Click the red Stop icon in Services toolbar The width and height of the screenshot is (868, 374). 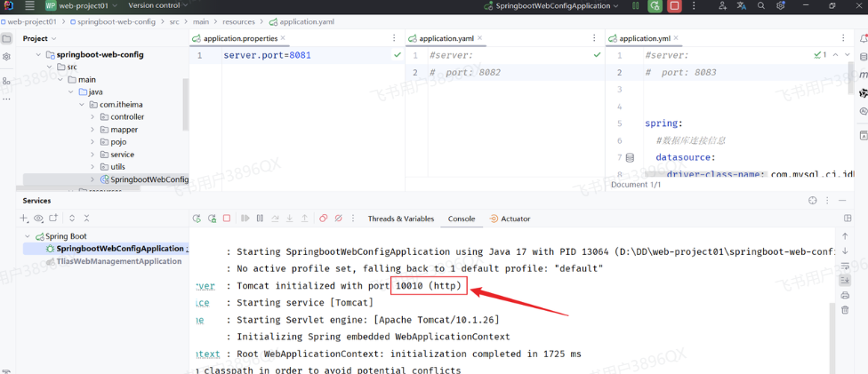(x=227, y=219)
